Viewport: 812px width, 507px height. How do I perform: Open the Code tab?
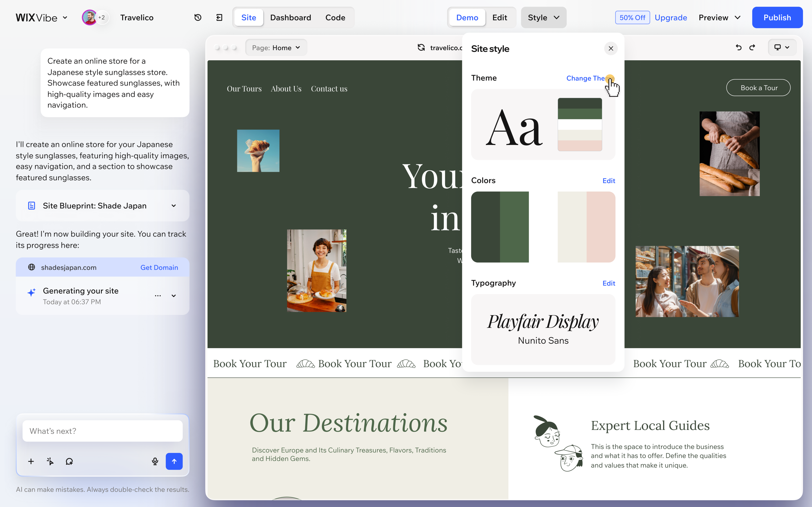point(335,17)
